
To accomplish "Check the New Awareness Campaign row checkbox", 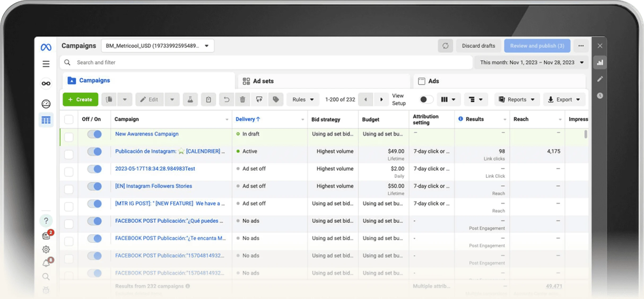I will click(69, 137).
